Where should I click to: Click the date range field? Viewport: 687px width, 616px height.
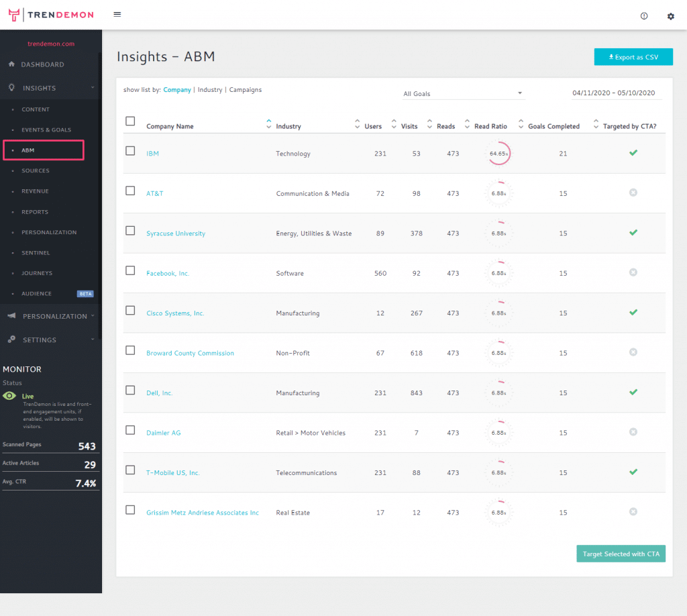coord(617,93)
